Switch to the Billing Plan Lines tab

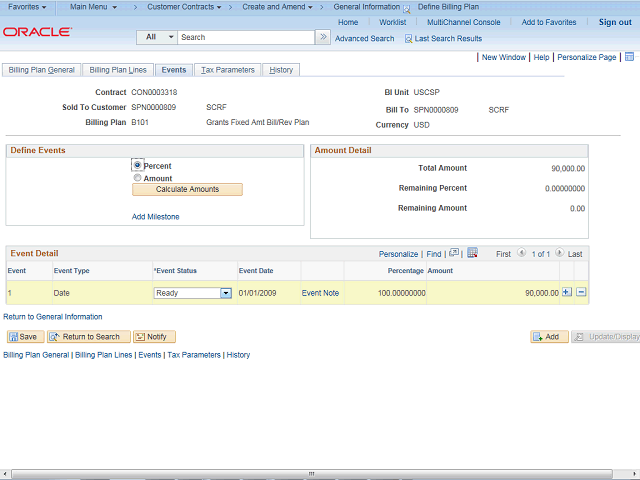point(118,70)
